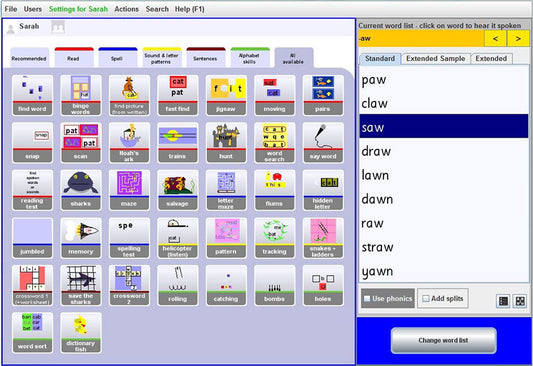Switch to the Spell tab
The width and height of the screenshot is (533, 366).
(x=118, y=58)
